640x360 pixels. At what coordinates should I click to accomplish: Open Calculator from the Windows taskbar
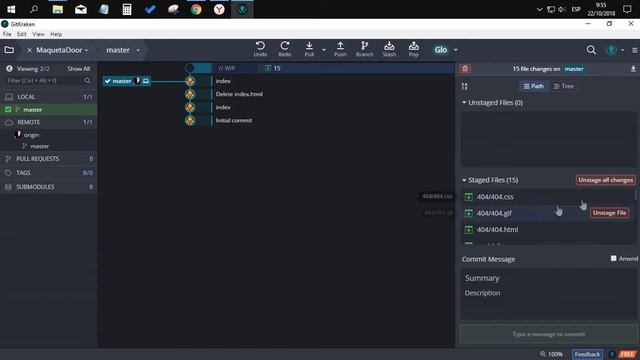(127, 9)
